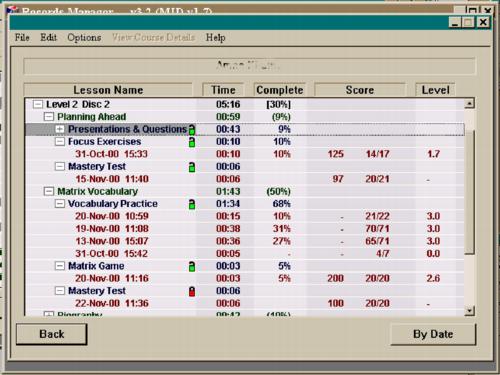Collapse the Level 2 Disc 2 node
Viewport: 500px width, 375px height.
point(38,104)
